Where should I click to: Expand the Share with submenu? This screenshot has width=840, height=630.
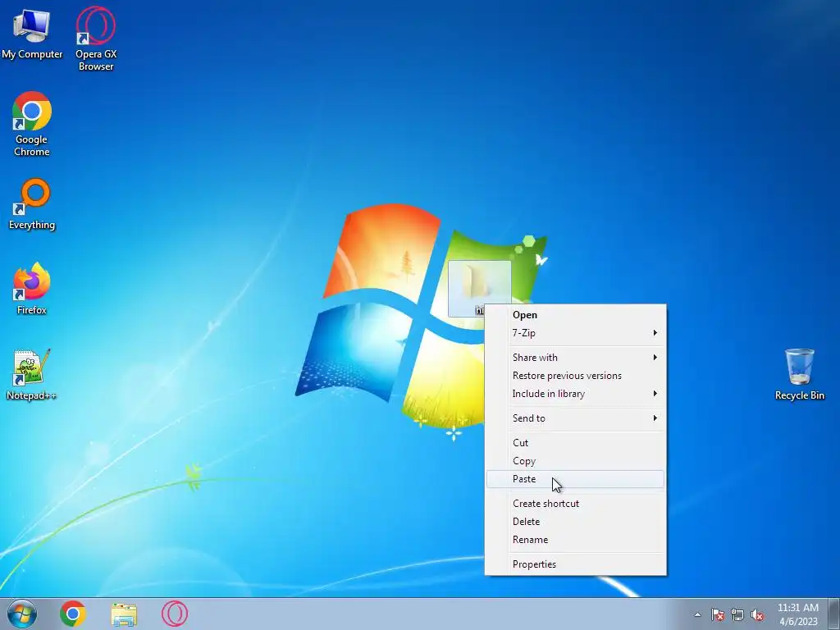[575, 358]
